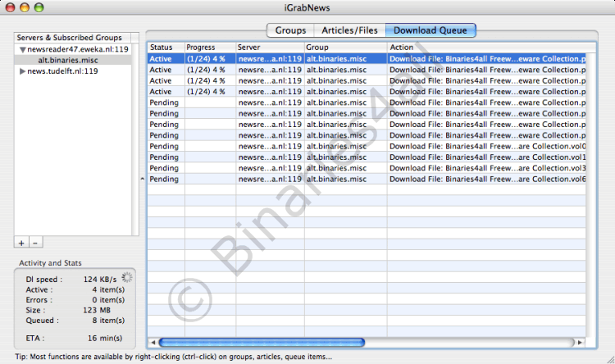Click the split pane collapse handle
This screenshot has height=364, width=615.
[143, 179]
